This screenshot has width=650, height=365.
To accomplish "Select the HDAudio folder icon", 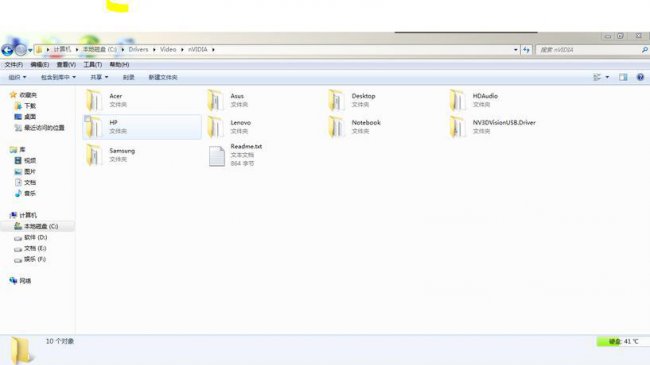I will pyautogui.click(x=457, y=100).
